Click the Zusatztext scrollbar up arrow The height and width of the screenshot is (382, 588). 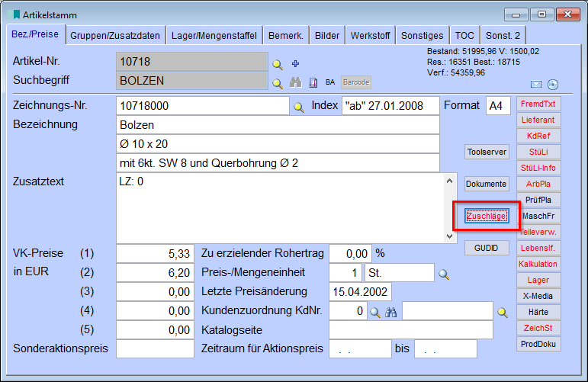(x=450, y=181)
